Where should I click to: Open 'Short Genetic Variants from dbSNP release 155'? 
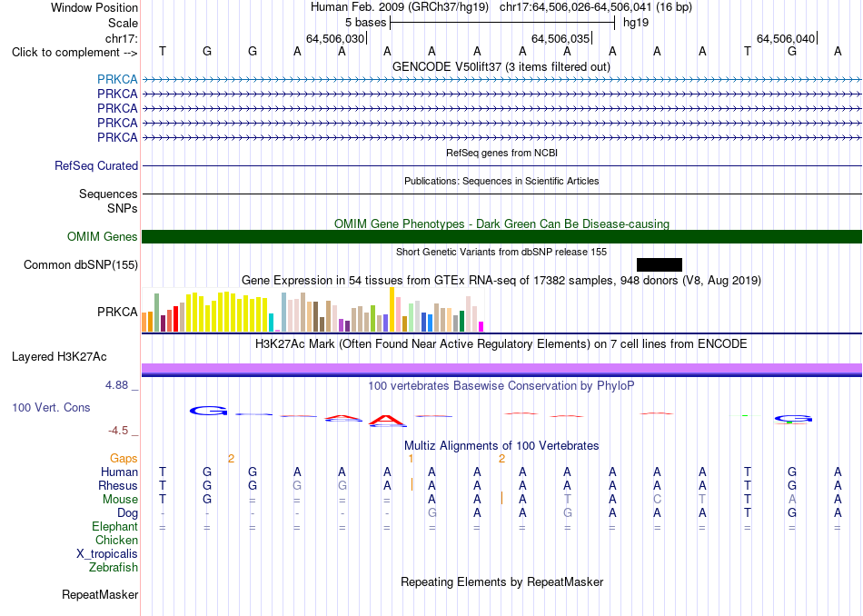point(501,252)
